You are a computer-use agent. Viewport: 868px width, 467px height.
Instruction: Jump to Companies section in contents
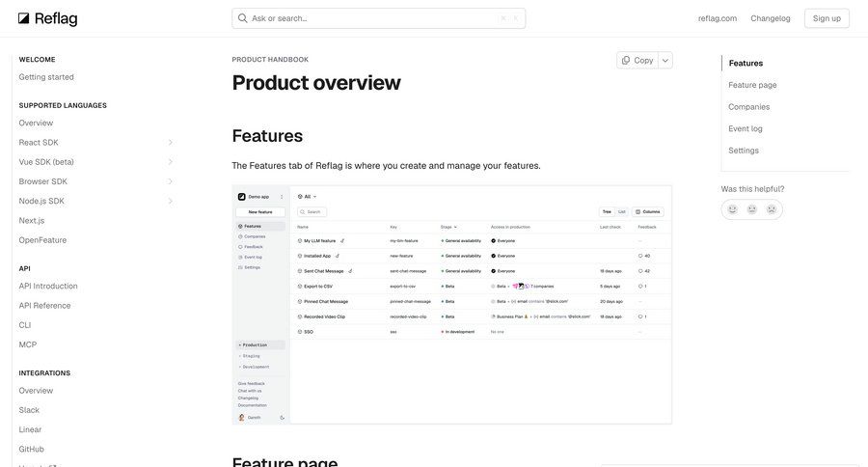click(749, 107)
